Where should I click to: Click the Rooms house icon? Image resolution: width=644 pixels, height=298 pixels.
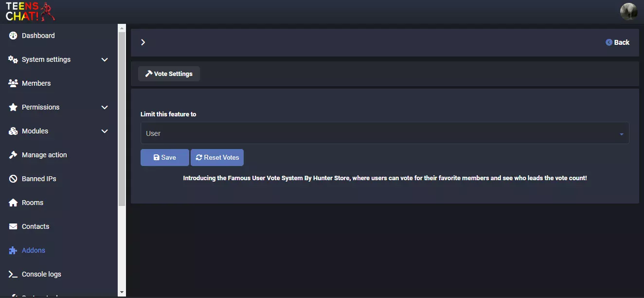point(13,203)
